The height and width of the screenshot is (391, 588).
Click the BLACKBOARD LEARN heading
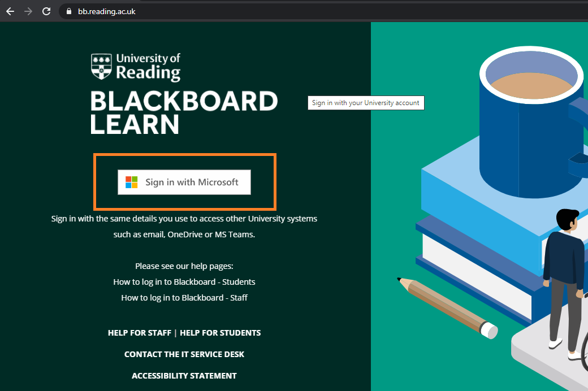pyautogui.click(x=184, y=113)
